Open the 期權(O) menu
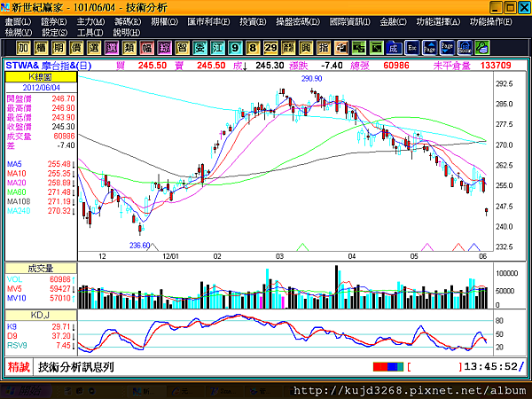Viewport: 532px width, 399px height. (x=165, y=21)
